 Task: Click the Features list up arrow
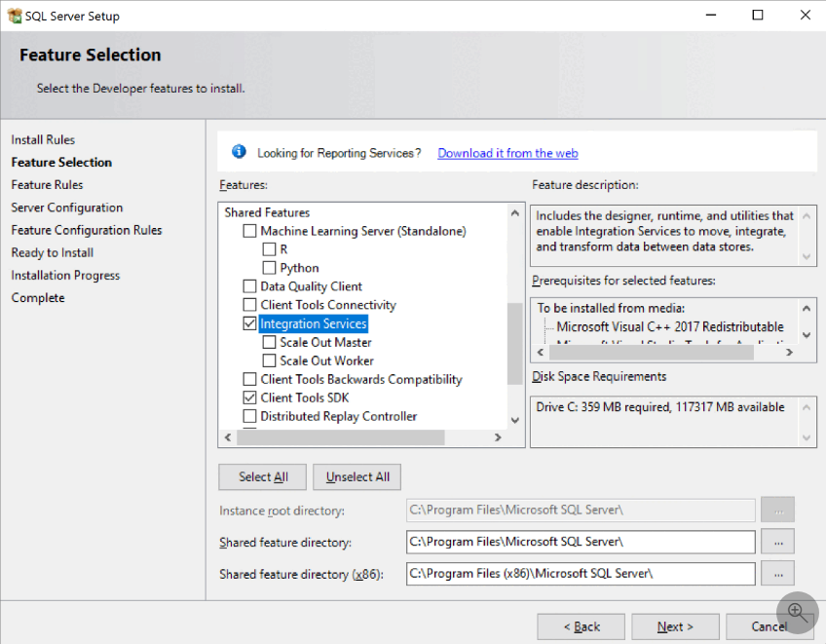pos(515,213)
